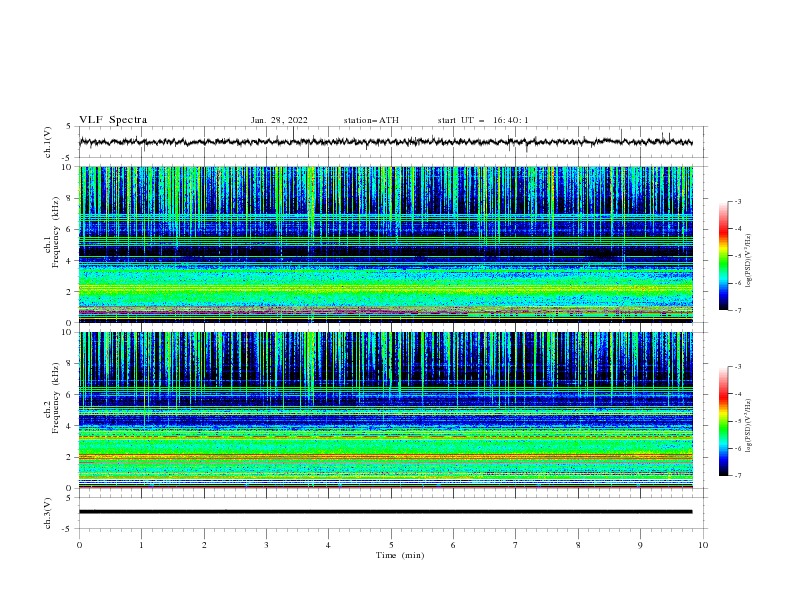Click ch.1 frequency tick "8"
Screen dimensions: 792x612
[x=70, y=198]
